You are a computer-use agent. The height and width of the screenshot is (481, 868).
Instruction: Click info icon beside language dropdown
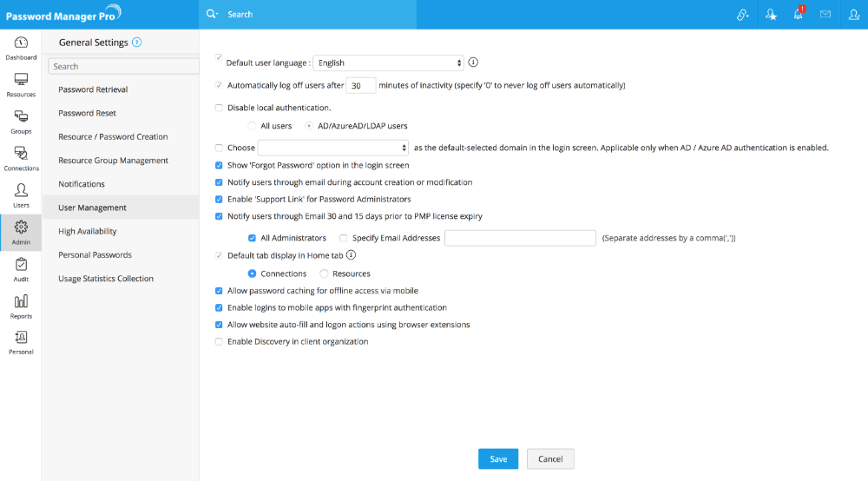click(x=473, y=62)
